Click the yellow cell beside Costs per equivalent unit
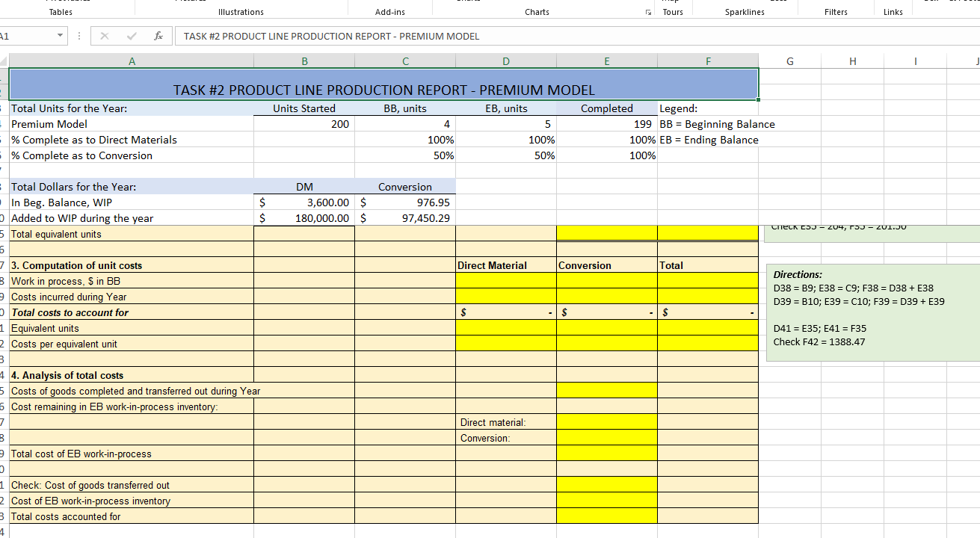The image size is (980, 538). coord(505,344)
